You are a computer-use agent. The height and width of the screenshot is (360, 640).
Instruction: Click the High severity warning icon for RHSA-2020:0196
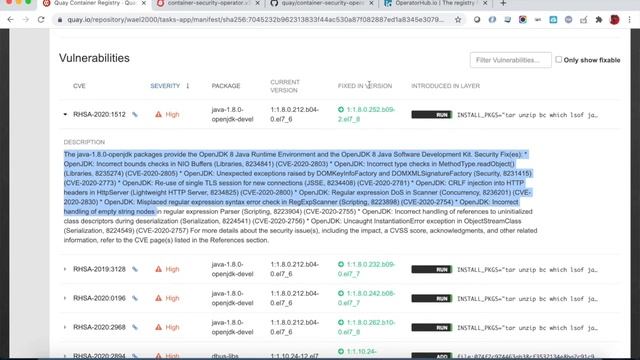[x=158, y=298]
